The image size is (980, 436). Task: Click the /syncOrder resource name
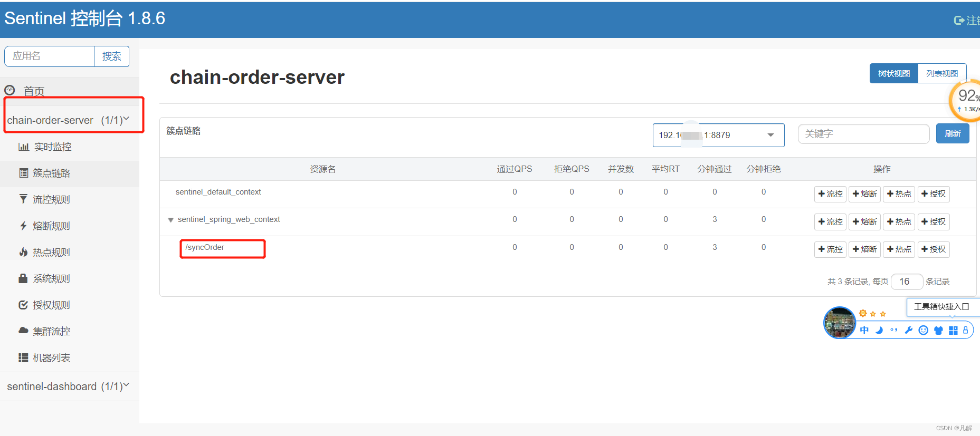pos(205,247)
